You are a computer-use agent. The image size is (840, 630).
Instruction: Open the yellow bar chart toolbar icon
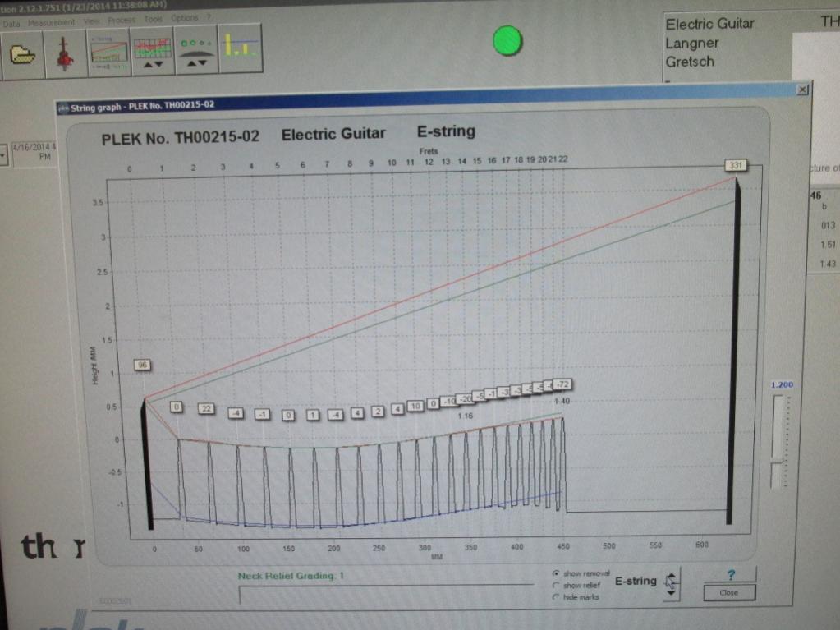[x=240, y=48]
